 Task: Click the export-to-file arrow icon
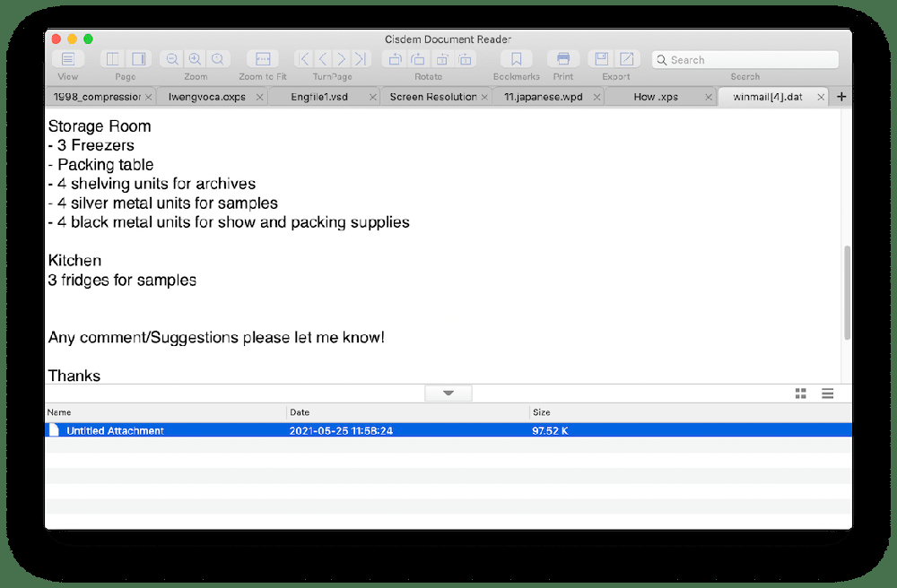coord(627,59)
